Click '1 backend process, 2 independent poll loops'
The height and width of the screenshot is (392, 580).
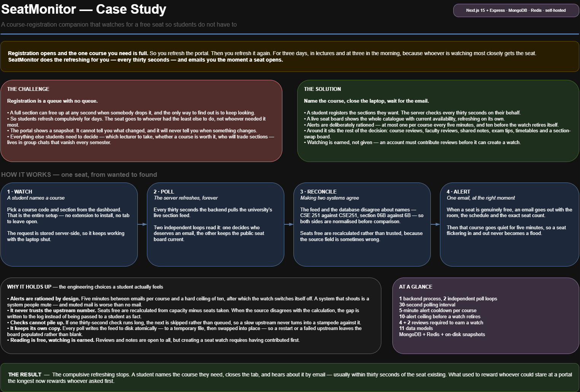pos(448,299)
